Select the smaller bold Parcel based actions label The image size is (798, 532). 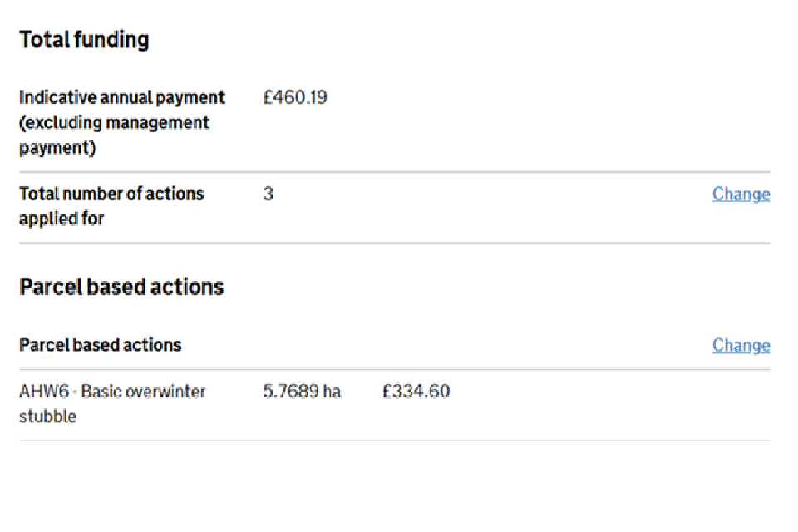[x=100, y=345]
